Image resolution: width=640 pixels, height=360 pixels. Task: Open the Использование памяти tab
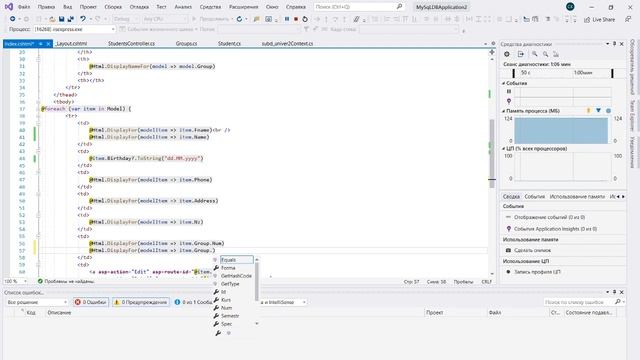click(577, 197)
